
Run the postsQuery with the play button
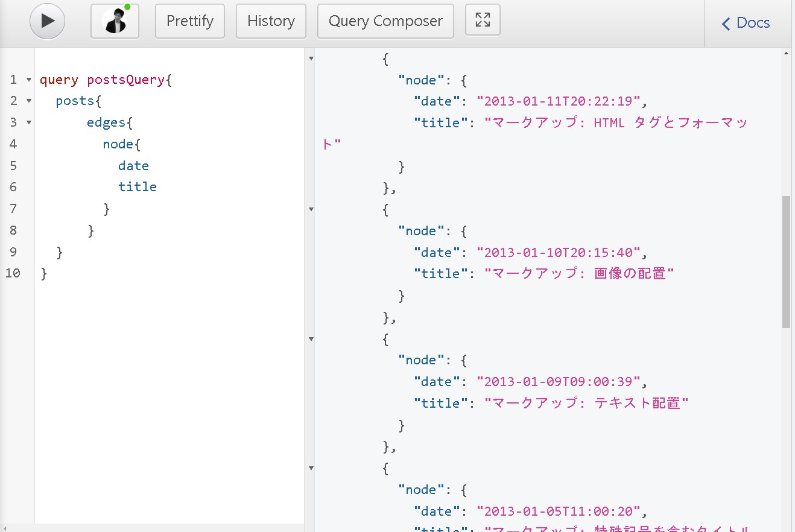47,21
